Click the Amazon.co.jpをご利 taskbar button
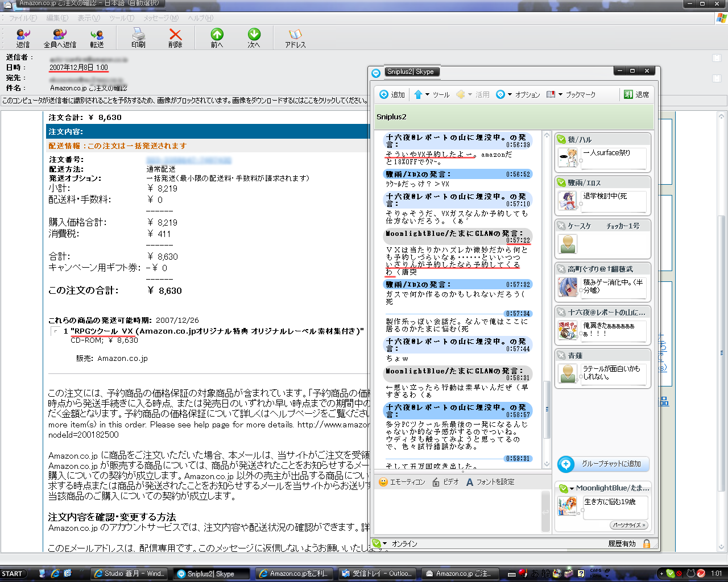Image resolution: width=728 pixels, height=582 pixels. click(x=293, y=573)
